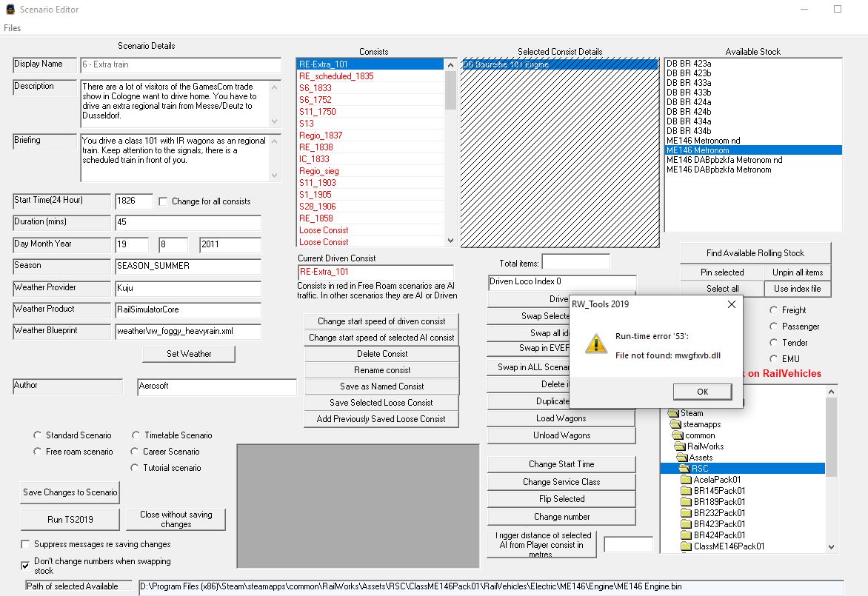868x596 pixels.
Task: Click the Scenario Editor app icon in the title bar
Action: point(10,10)
